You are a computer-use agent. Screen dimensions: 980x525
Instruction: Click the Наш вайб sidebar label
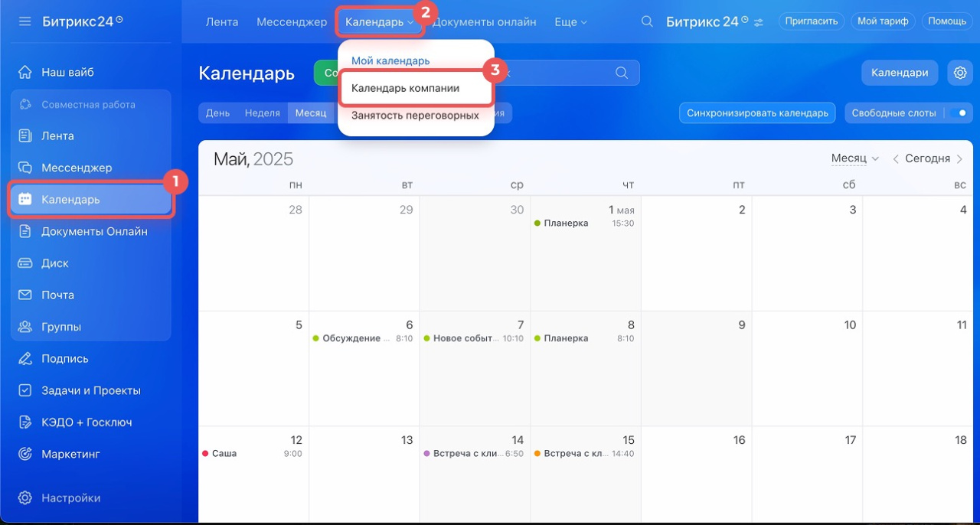(x=68, y=73)
